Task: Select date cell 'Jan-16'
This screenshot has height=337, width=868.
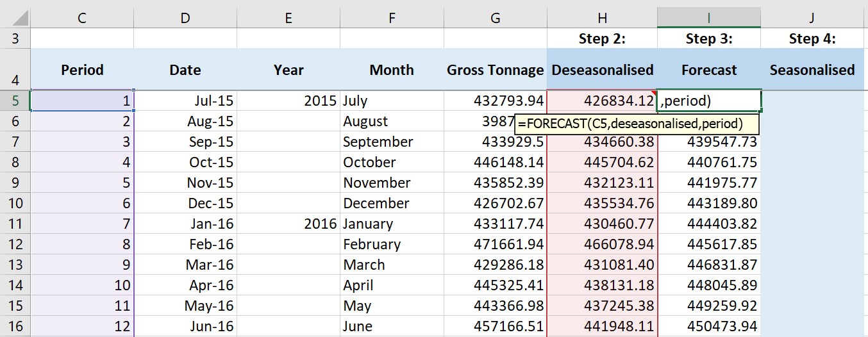Action: coord(185,224)
